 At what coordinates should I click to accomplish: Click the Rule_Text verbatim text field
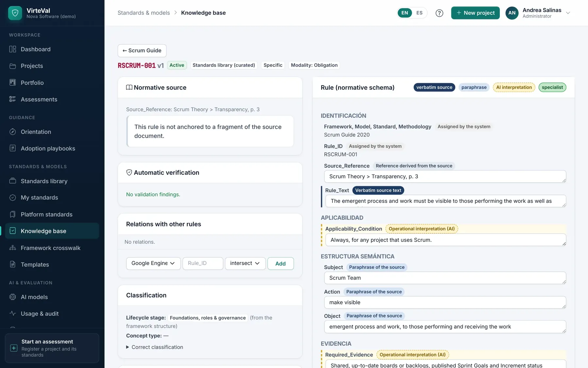point(446,201)
